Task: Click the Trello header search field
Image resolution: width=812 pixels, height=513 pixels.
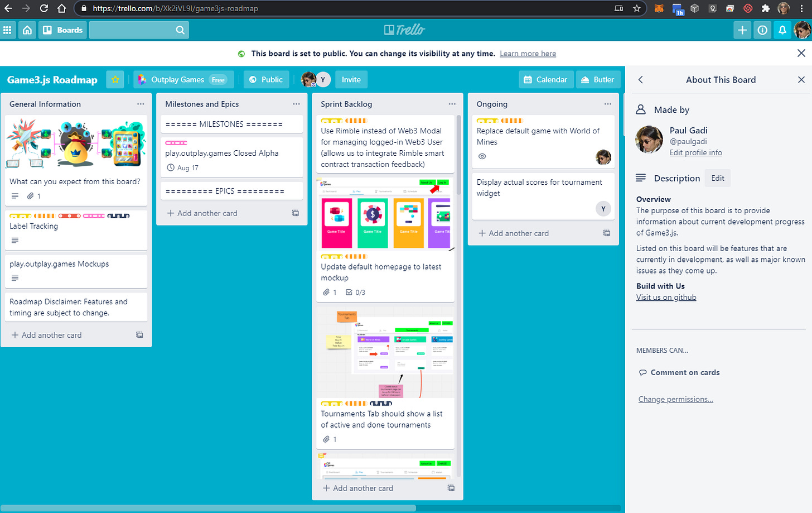Action: click(x=139, y=30)
